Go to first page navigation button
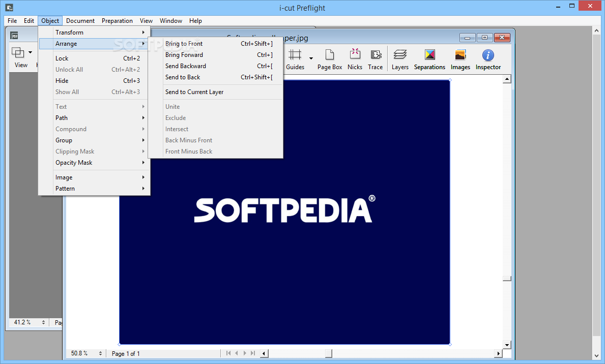 [x=228, y=353]
